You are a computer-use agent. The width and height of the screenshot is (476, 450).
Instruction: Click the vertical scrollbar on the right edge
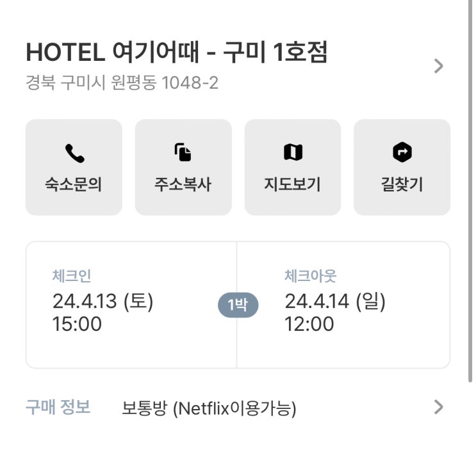coord(472,192)
